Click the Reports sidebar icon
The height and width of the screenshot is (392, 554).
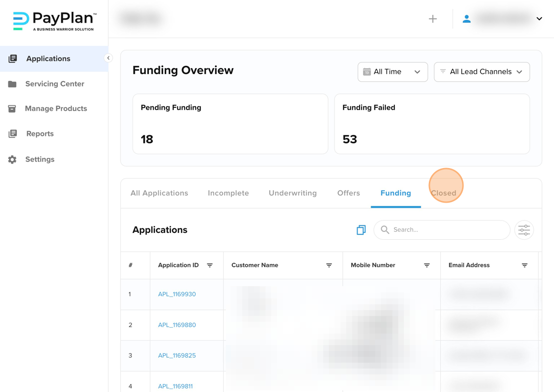pos(13,133)
